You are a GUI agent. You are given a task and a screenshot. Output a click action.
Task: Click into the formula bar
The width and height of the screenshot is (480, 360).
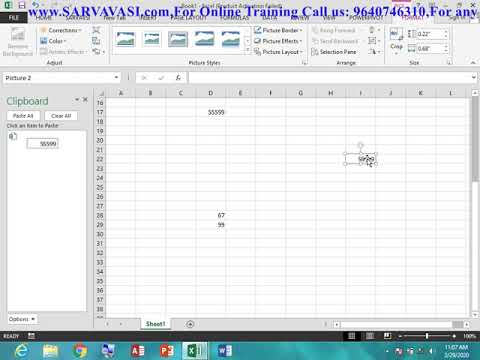click(x=329, y=78)
